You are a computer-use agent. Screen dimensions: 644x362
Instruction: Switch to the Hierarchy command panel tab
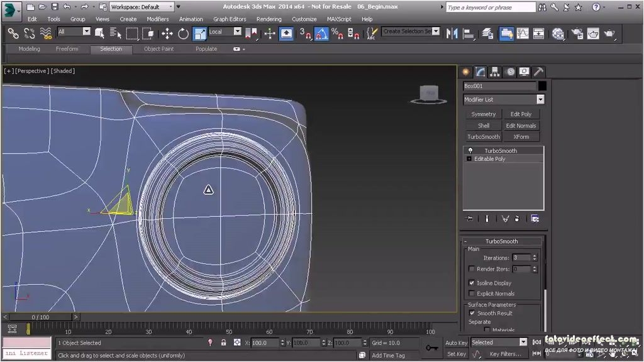(x=494, y=72)
